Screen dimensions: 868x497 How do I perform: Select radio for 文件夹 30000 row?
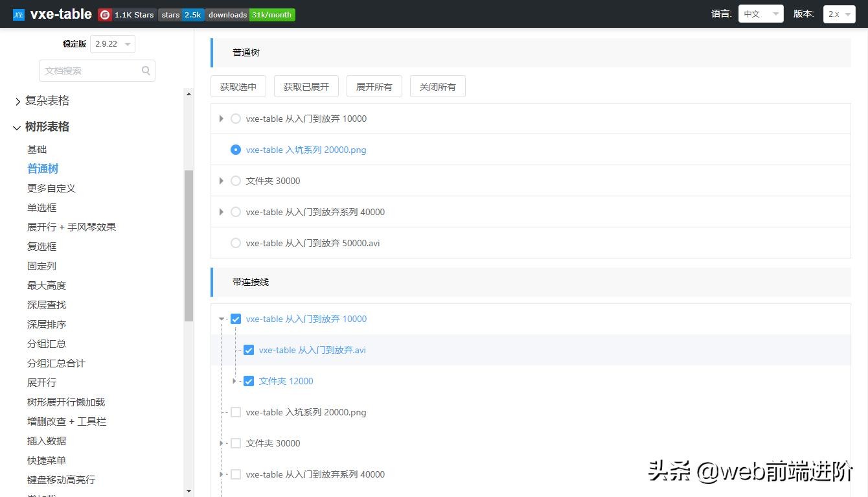coord(236,181)
